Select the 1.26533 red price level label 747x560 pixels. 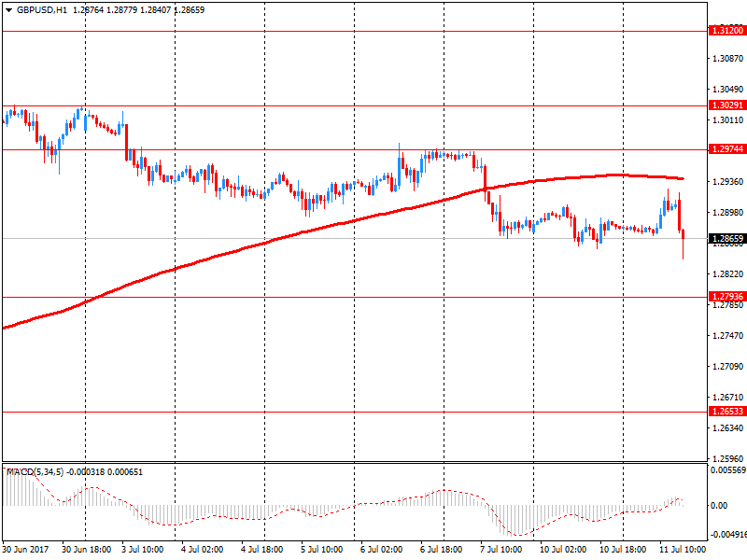tap(726, 412)
